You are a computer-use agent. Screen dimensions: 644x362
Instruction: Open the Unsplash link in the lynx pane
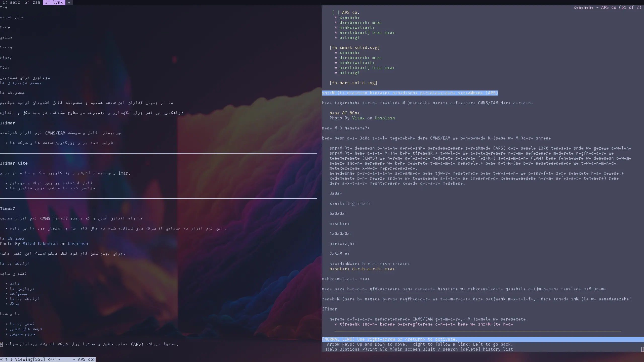[x=385, y=118]
